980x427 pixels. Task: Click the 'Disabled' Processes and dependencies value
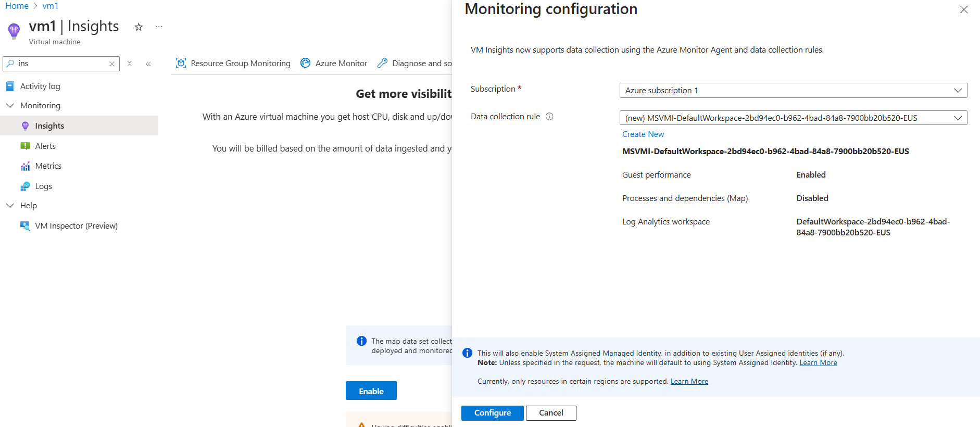pyautogui.click(x=812, y=198)
